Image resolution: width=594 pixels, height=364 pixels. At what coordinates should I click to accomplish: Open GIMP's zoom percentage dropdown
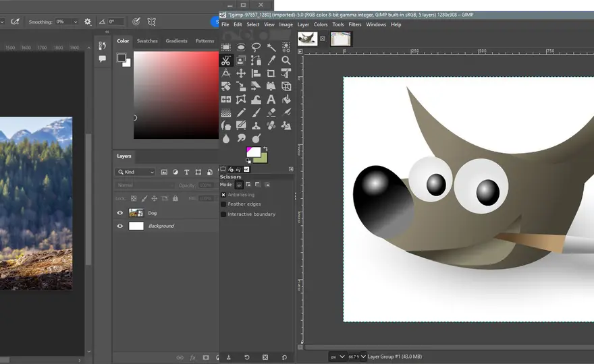(363, 357)
